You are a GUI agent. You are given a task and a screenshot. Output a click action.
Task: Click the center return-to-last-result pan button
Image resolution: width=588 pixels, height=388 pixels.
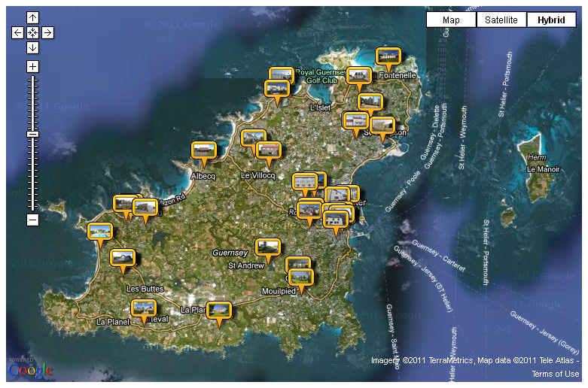[x=32, y=32]
